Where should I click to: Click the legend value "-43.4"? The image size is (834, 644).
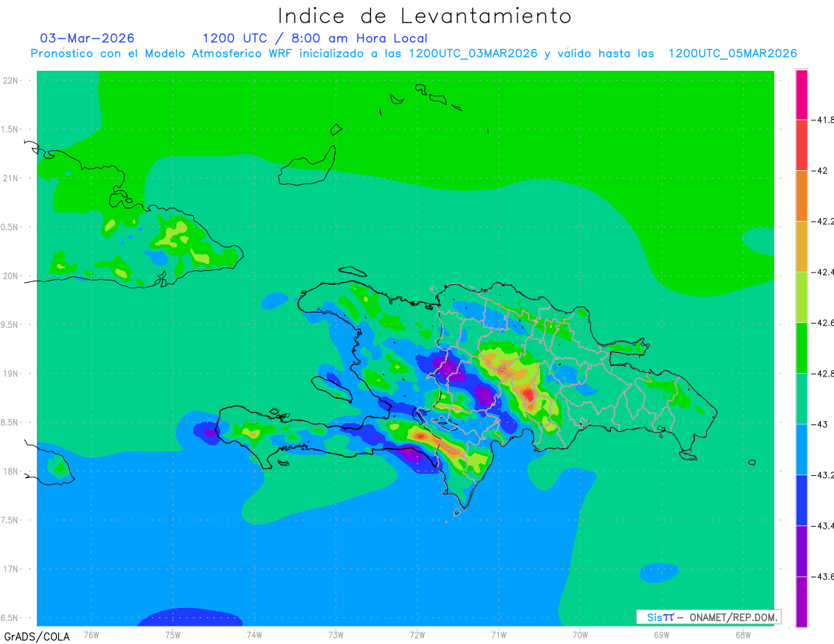(824, 525)
